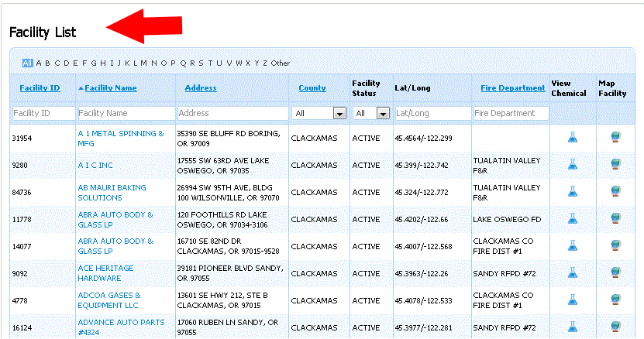
Task: Filter facilities starting with letter A
Action: click(x=39, y=63)
